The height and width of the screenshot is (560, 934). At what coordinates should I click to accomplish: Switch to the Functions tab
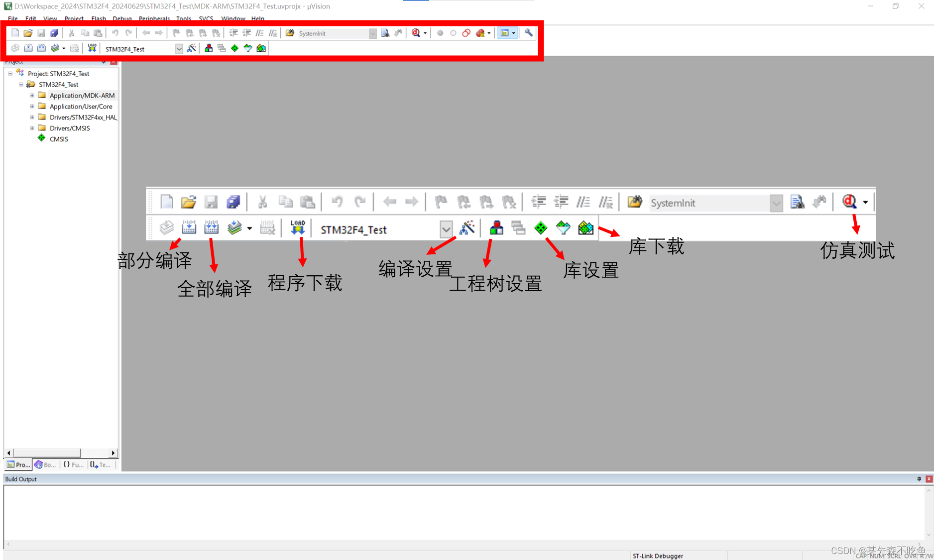tap(73, 464)
